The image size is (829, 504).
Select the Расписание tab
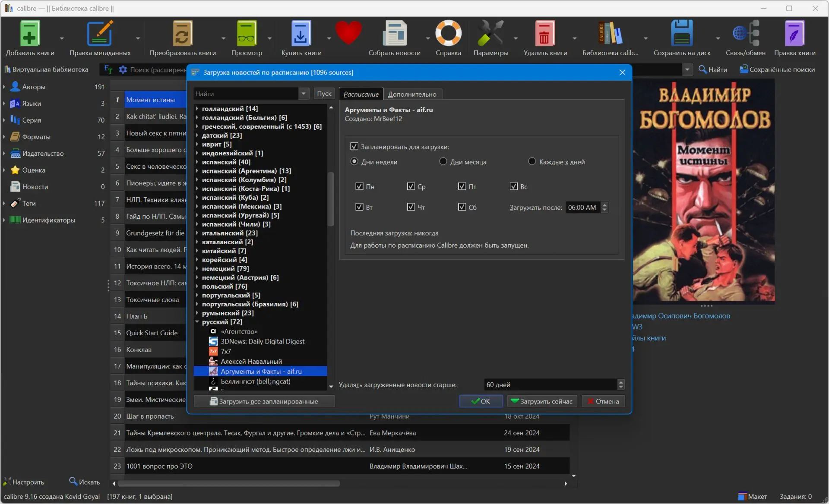tap(361, 94)
